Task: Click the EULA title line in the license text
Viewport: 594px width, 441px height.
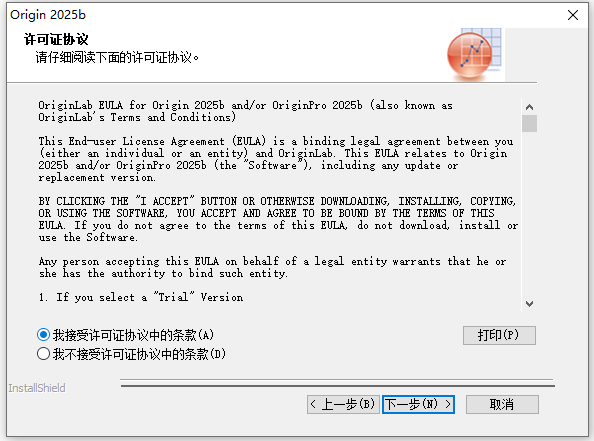Action: pyautogui.click(x=245, y=111)
